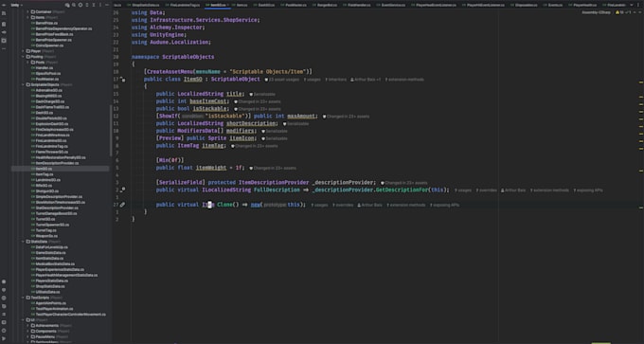Jump to next highlighted problem arrow
The image size is (644, 344).
(639, 12)
